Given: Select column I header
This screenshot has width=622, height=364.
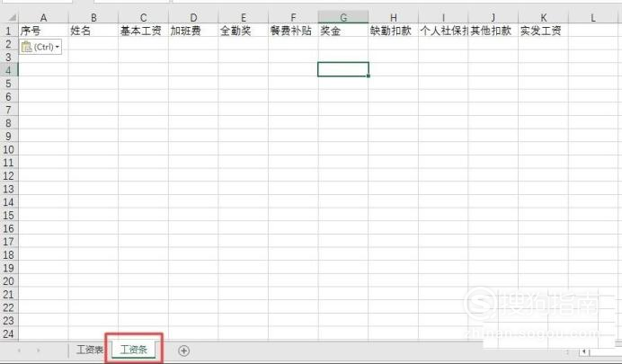Looking at the screenshot, I should coord(443,17).
